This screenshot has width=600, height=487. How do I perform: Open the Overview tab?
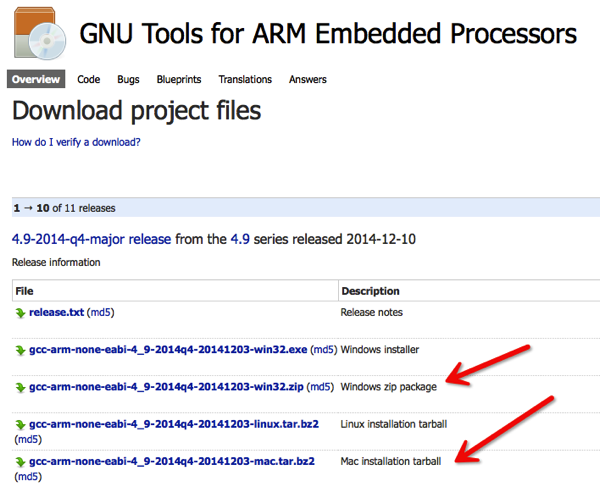coord(36,79)
